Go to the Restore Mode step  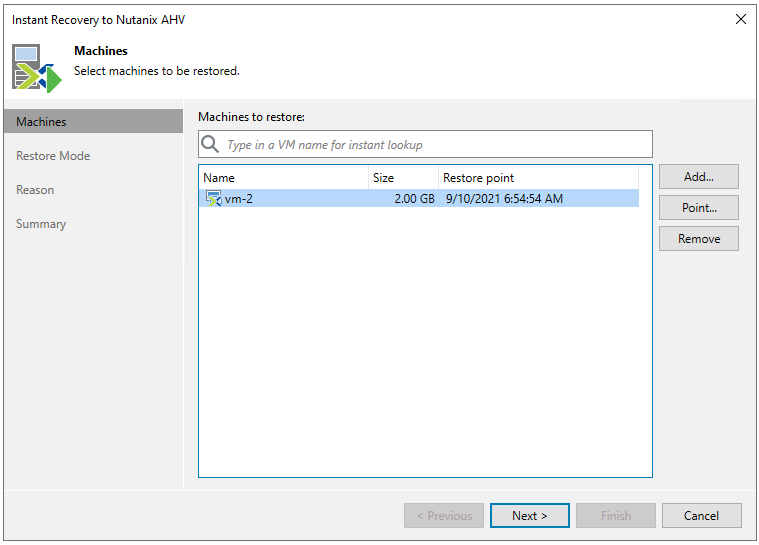pos(53,156)
